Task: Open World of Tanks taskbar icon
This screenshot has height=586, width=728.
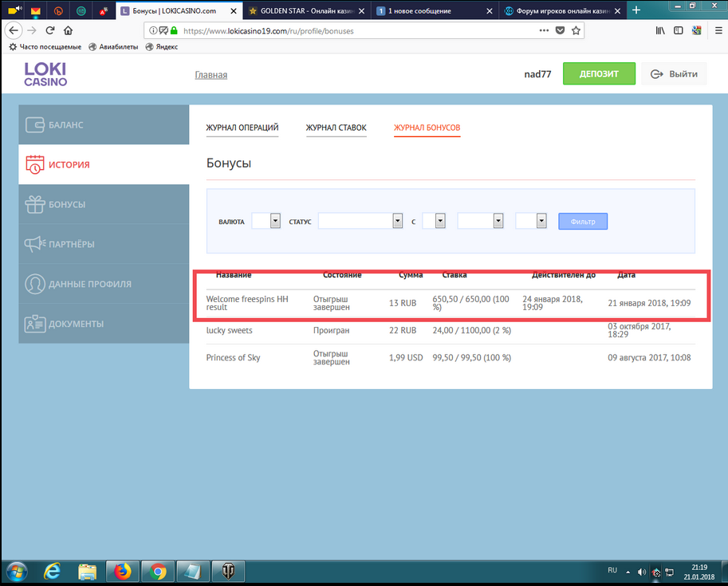Action: [228, 572]
